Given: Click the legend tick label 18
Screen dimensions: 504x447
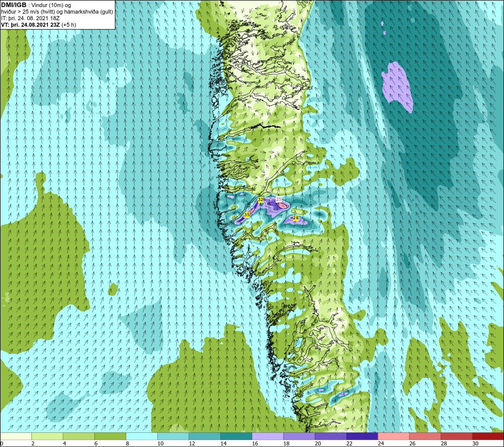Looking at the screenshot, I should [286, 443].
